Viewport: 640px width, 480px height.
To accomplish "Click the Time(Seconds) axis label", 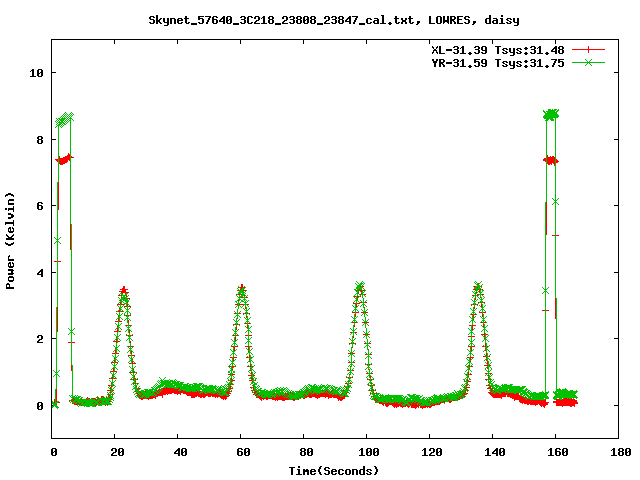I will [x=334, y=471].
